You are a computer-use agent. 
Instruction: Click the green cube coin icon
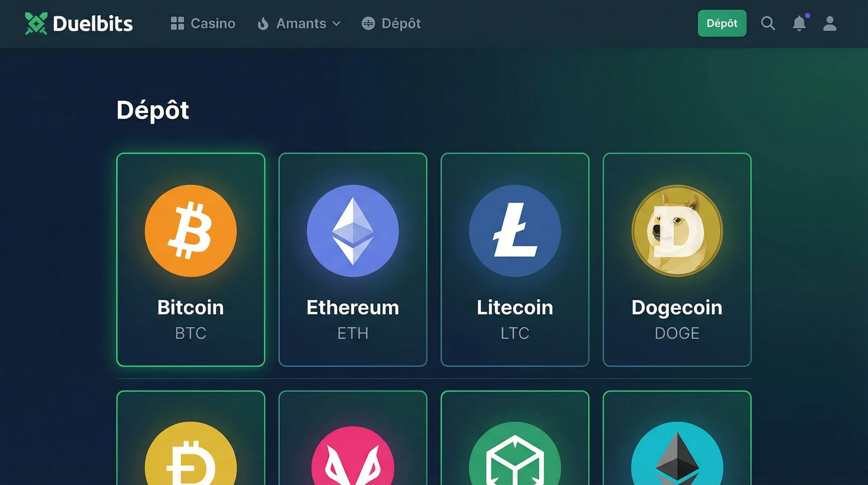click(515, 453)
